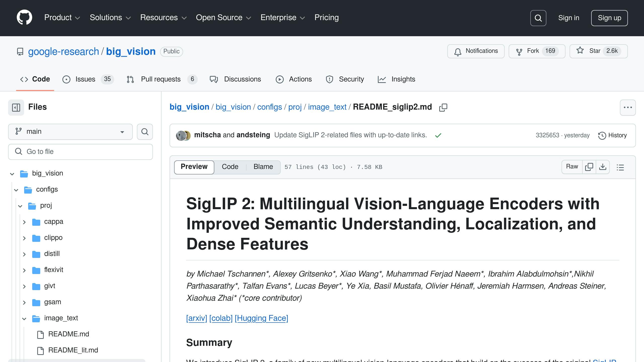Open the Issues tab
644x362 pixels.
point(88,79)
